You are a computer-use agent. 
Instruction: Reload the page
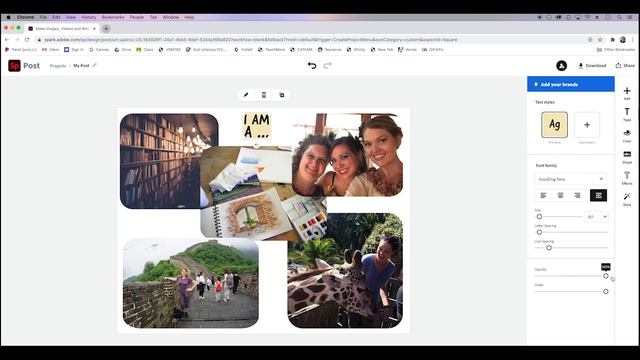[27, 40]
